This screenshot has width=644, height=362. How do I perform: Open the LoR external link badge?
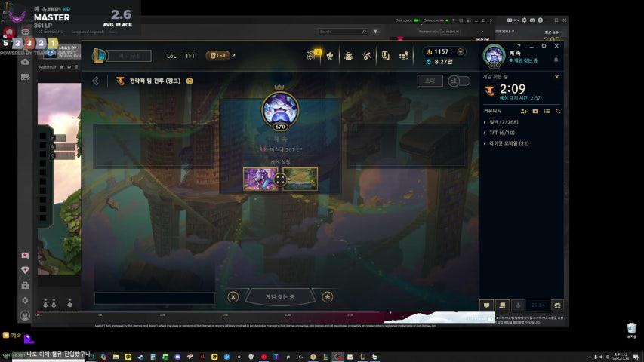pyautogui.click(x=218, y=56)
